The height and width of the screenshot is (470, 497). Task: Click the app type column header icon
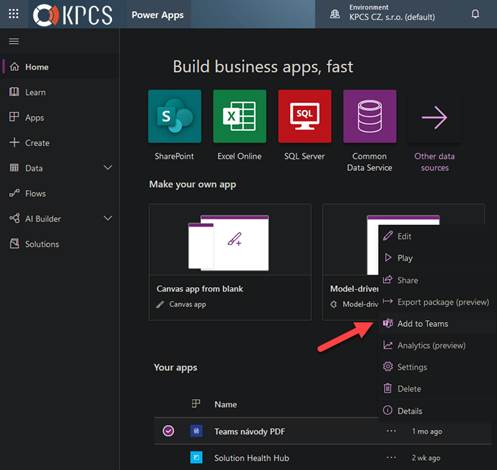pos(196,404)
